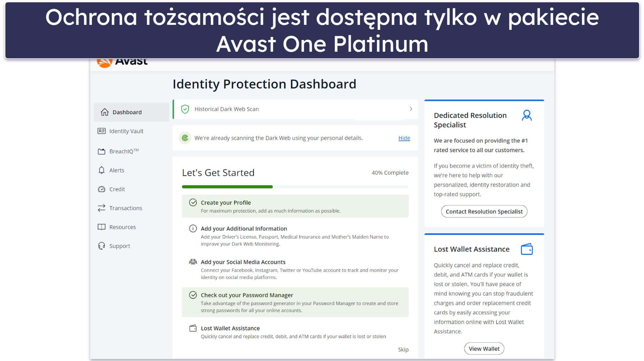Click the Credit gauge icon
Viewport: 644px width, 361px height.
pyautogui.click(x=101, y=189)
